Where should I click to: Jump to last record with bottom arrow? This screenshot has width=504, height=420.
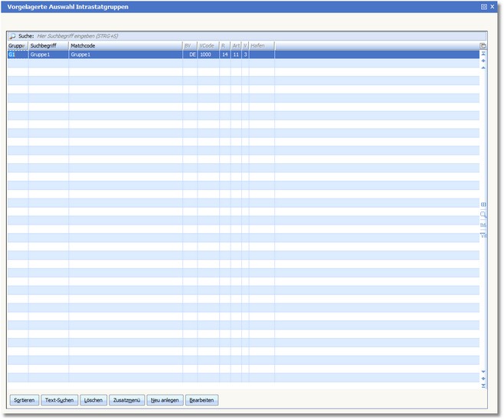(483, 386)
